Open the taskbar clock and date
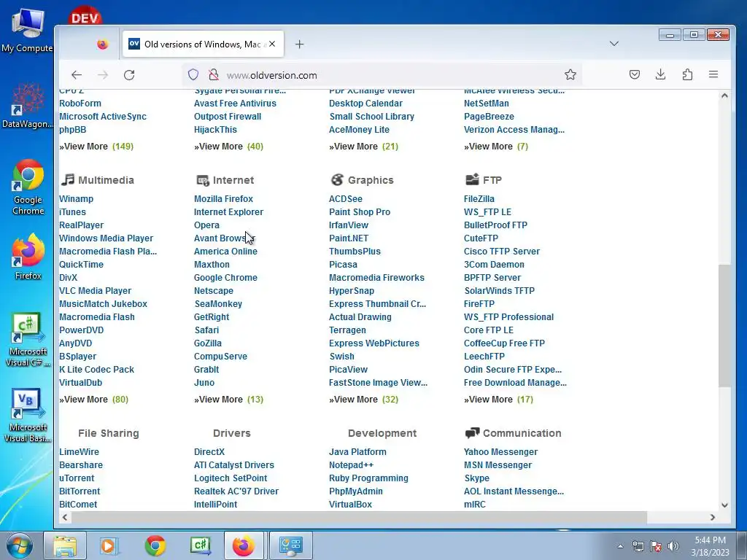 coord(710,546)
